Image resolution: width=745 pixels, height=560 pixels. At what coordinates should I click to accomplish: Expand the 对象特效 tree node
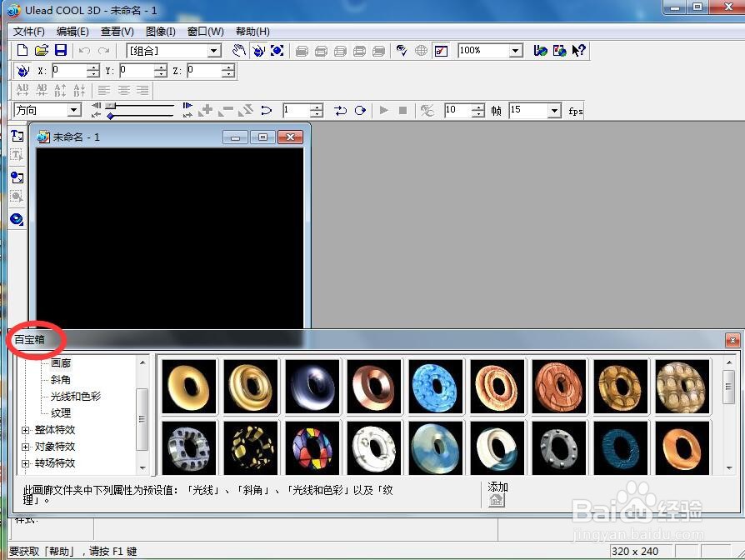(25, 447)
